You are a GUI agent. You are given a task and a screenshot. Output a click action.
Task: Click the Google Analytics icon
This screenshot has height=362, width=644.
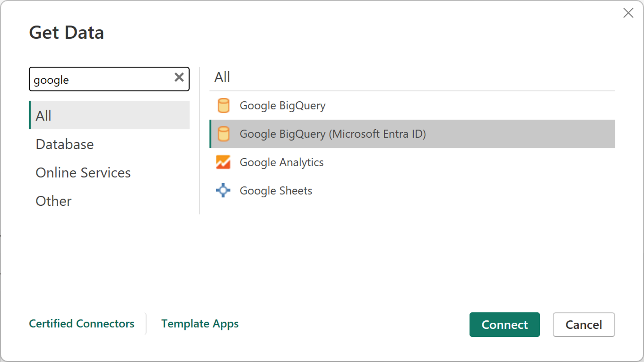point(223,162)
